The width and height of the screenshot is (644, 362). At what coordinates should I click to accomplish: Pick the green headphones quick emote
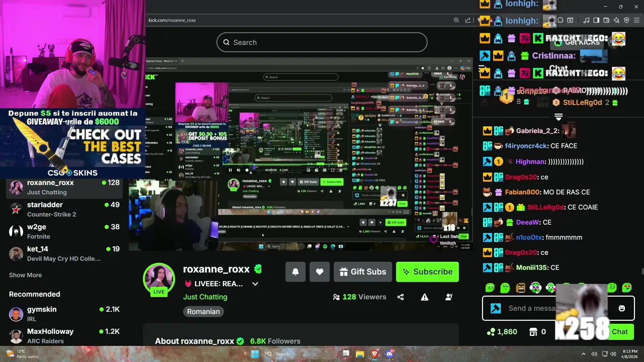(535, 288)
